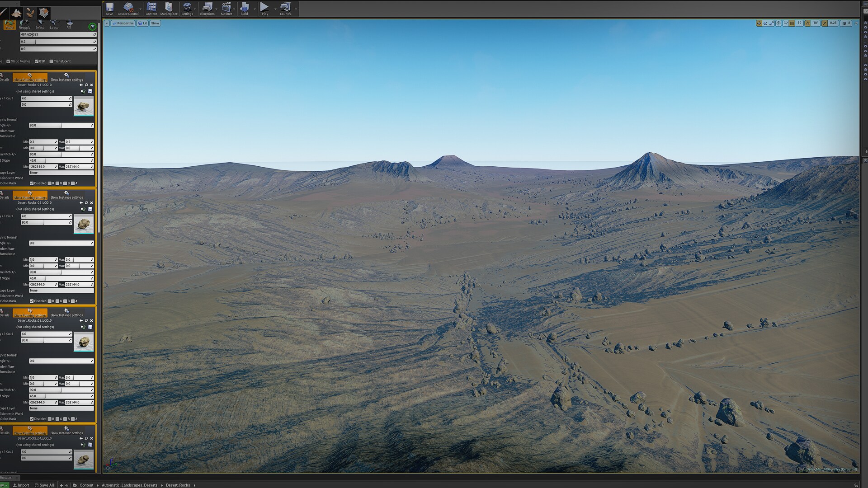This screenshot has height=488, width=868.
Task: Enable the rotate transform gizmo in the viewport
Action: (x=765, y=23)
